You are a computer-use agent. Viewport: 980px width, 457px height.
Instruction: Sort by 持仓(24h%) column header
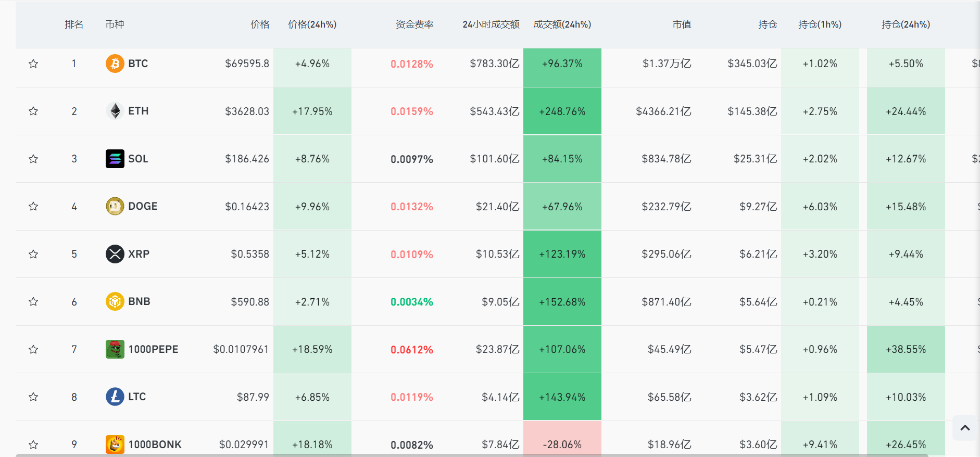(906, 24)
